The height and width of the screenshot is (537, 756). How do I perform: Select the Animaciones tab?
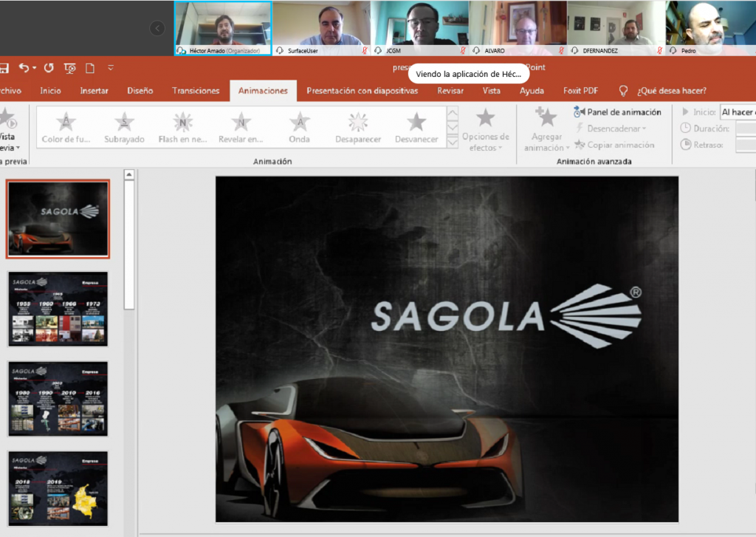point(263,91)
